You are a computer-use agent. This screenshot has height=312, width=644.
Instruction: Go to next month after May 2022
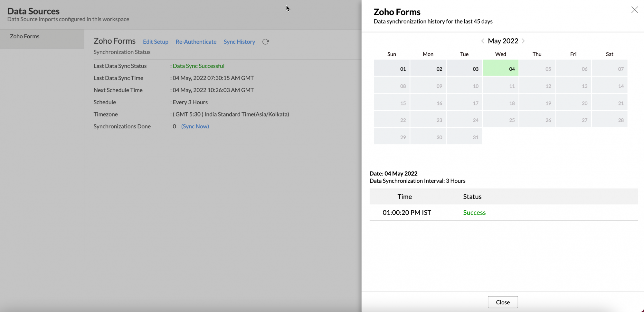[x=523, y=41]
